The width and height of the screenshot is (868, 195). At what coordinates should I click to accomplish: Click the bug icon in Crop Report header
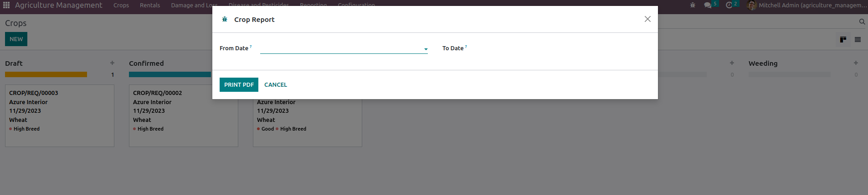pos(225,19)
